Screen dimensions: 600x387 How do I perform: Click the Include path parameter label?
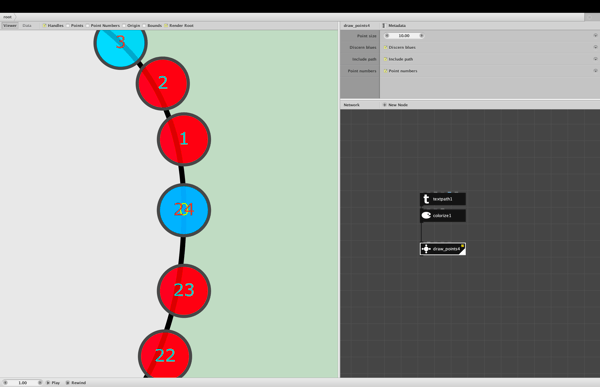pos(364,59)
